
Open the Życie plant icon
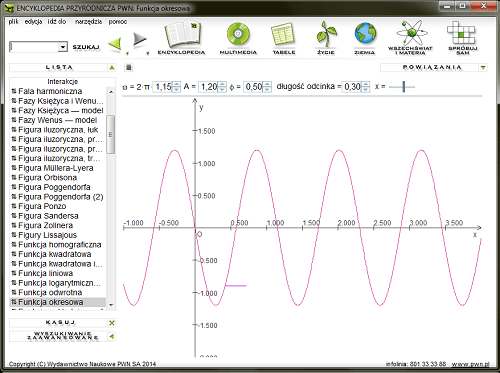click(326, 34)
